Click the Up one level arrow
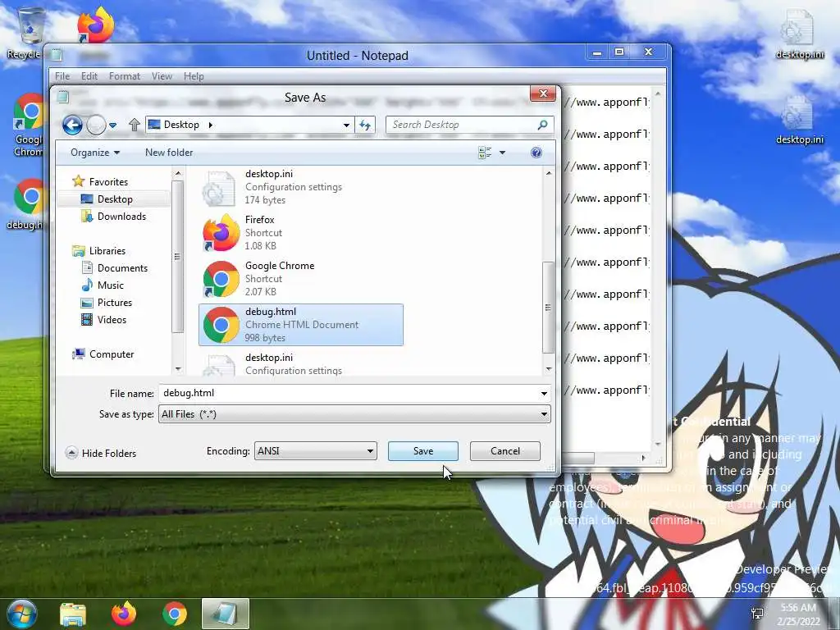840x630 pixels. click(135, 125)
